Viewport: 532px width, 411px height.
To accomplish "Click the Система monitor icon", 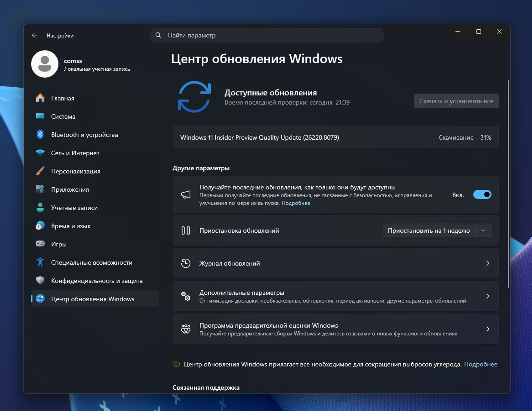I will tap(40, 116).
